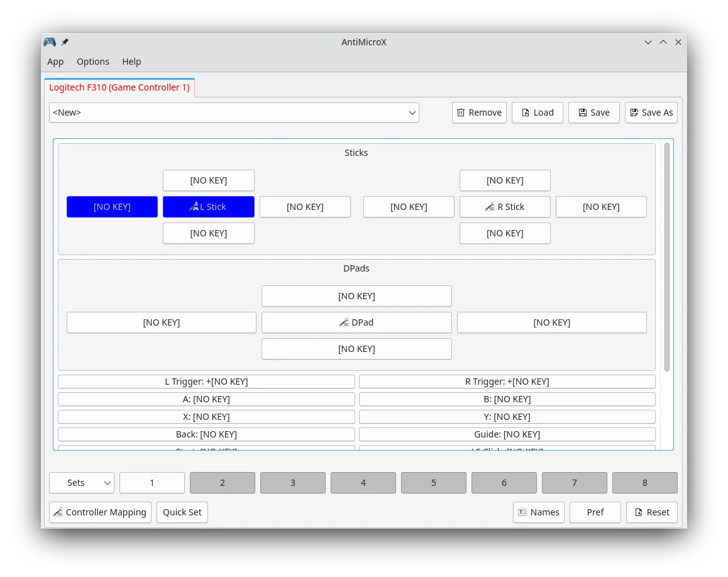Save the profile with the Save button

pos(593,113)
